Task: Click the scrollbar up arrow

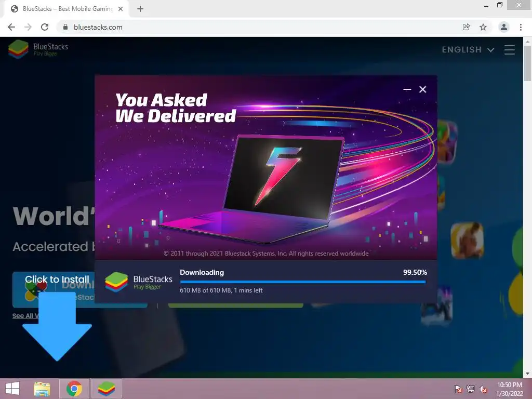Action: pyautogui.click(x=527, y=41)
